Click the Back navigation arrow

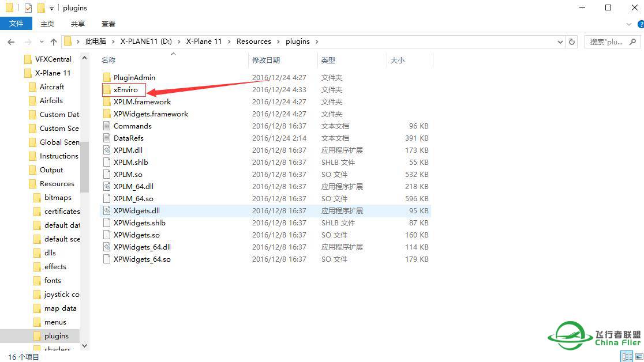[11, 42]
